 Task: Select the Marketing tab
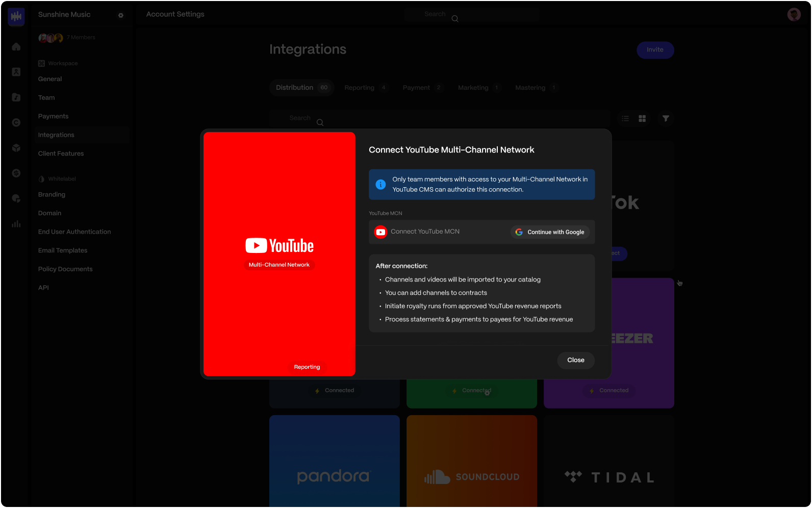[x=478, y=88]
